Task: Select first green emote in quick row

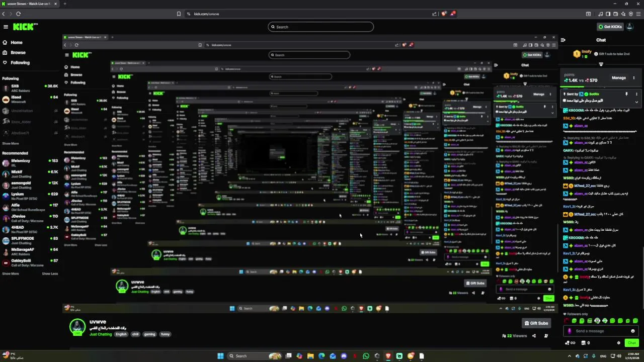Action: coord(575,321)
